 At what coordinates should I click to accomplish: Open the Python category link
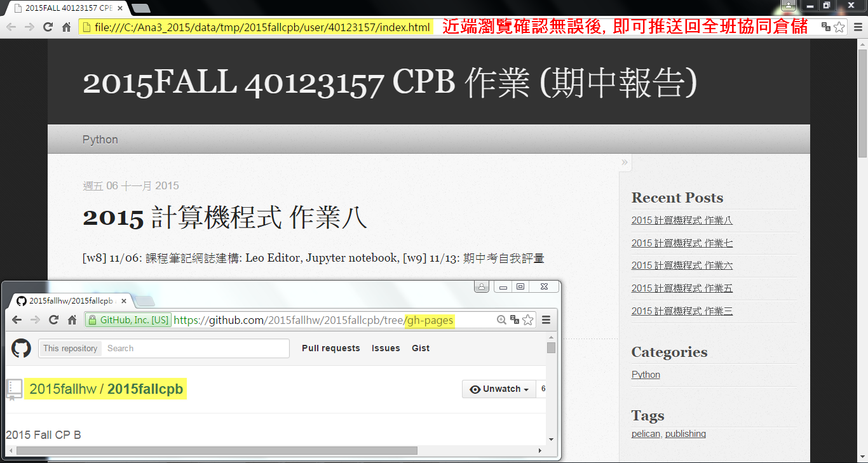pos(646,375)
